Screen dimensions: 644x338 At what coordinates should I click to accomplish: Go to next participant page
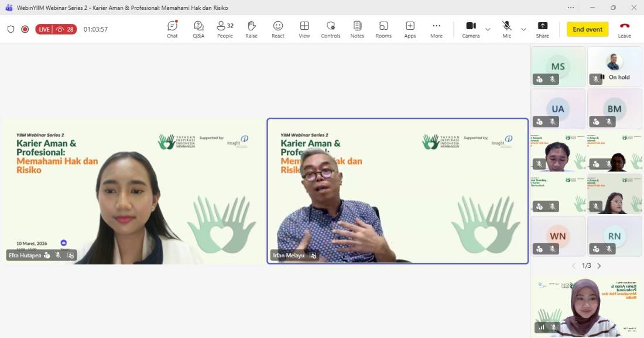click(x=599, y=265)
